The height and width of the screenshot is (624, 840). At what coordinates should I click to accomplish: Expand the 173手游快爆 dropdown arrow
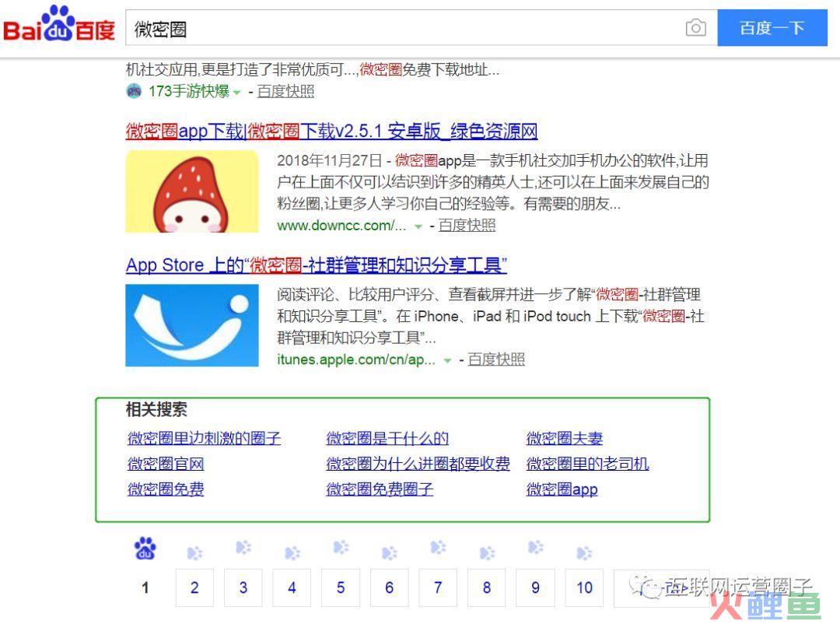[x=236, y=93]
